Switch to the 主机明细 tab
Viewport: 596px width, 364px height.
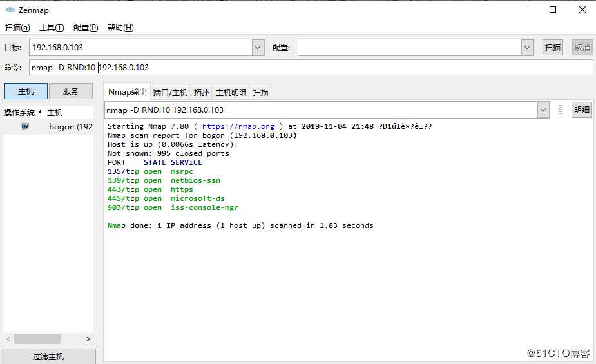[x=231, y=92]
